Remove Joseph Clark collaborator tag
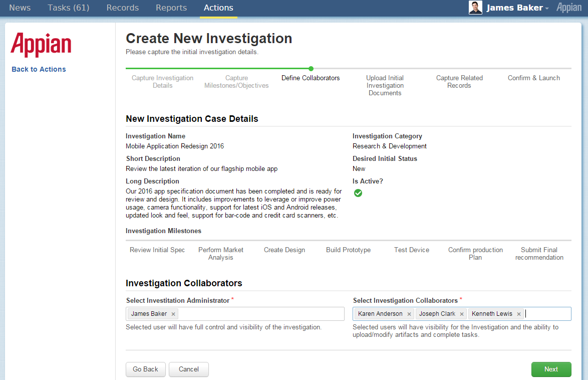Image resolution: width=588 pixels, height=380 pixels. pos(462,314)
